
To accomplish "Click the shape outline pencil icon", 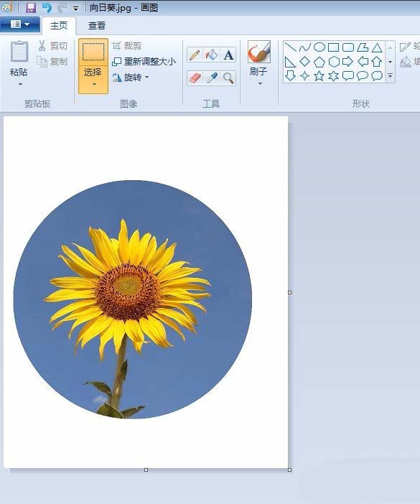I will [405, 47].
